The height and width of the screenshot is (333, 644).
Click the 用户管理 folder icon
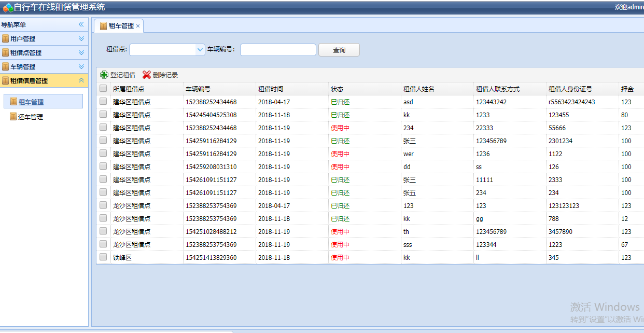click(x=6, y=38)
